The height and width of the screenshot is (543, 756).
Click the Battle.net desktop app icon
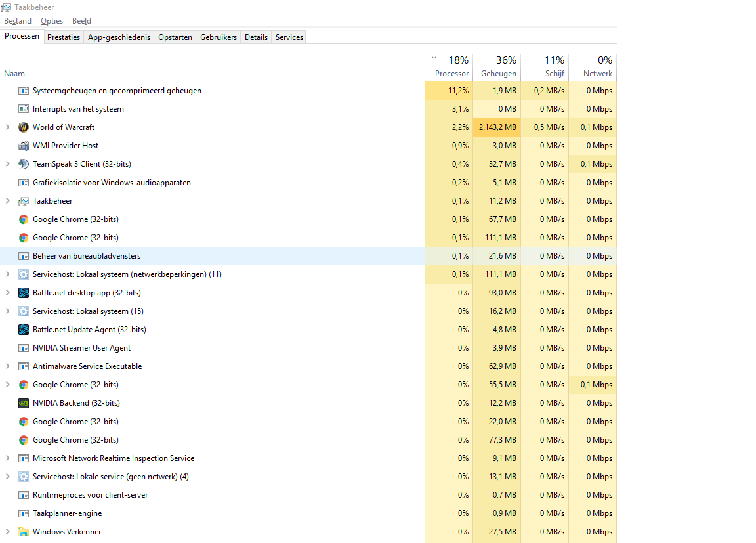(x=23, y=293)
